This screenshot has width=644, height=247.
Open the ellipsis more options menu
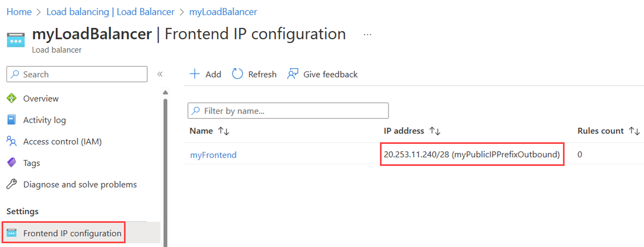(368, 34)
